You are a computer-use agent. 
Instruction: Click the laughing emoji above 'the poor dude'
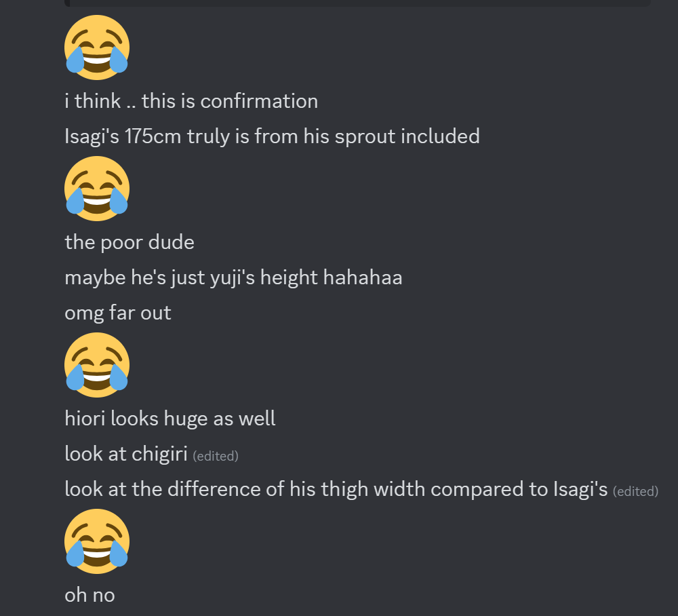(x=97, y=189)
